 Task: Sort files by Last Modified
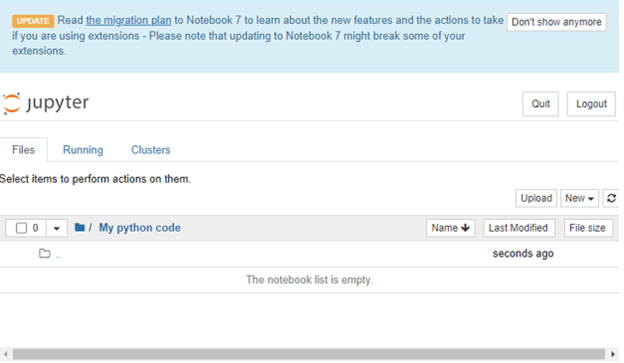click(x=519, y=228)
